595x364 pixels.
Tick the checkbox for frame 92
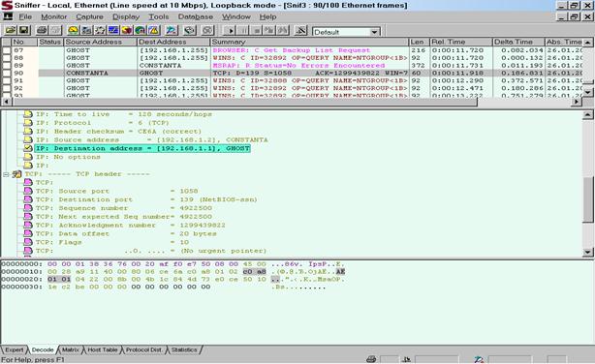[x=7, y=88]
